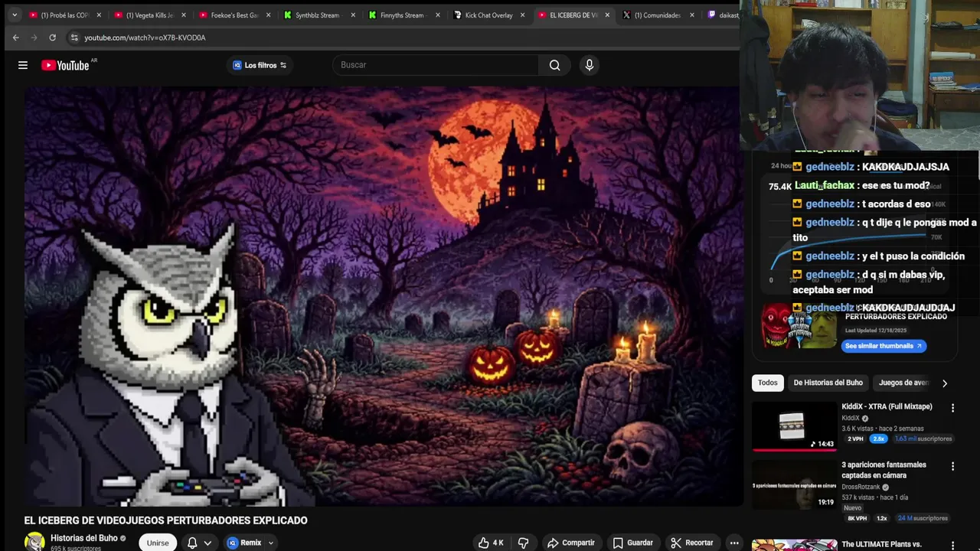Image resolution: width=980 pixels, height=551 pixels.
Task: Close the Synthblz Stream tab
Action: click(352, 15)
